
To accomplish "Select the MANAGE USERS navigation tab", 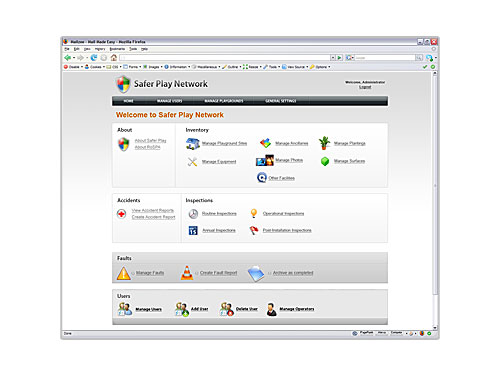I will [169, 101].
